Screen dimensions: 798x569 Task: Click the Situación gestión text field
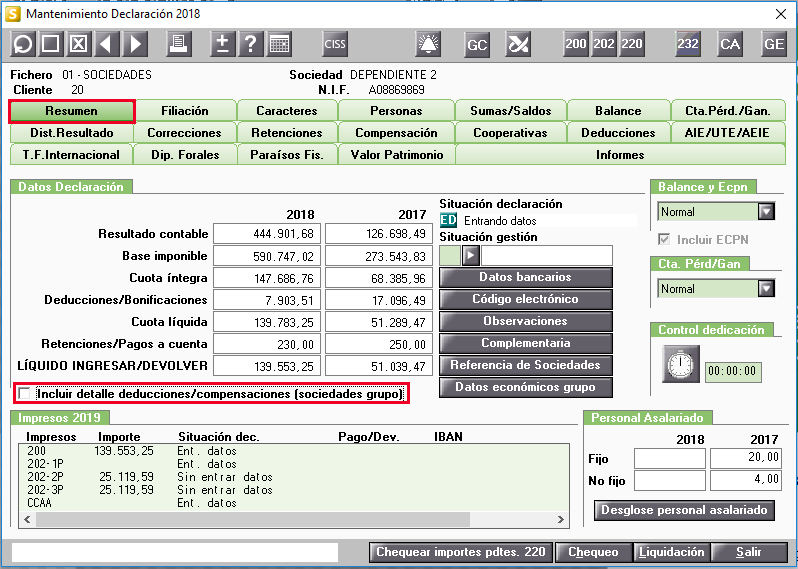(x=547, y=255)
